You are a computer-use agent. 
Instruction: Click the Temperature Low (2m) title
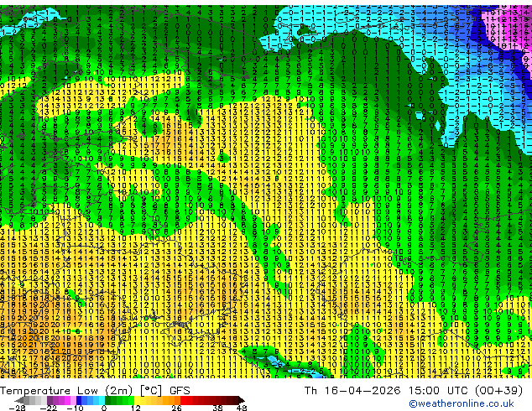(65, 391)
